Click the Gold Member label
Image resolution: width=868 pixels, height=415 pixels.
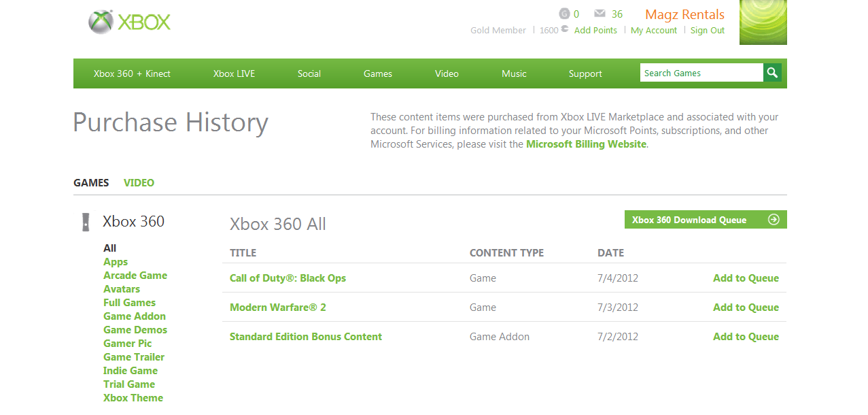pos(498,30)
